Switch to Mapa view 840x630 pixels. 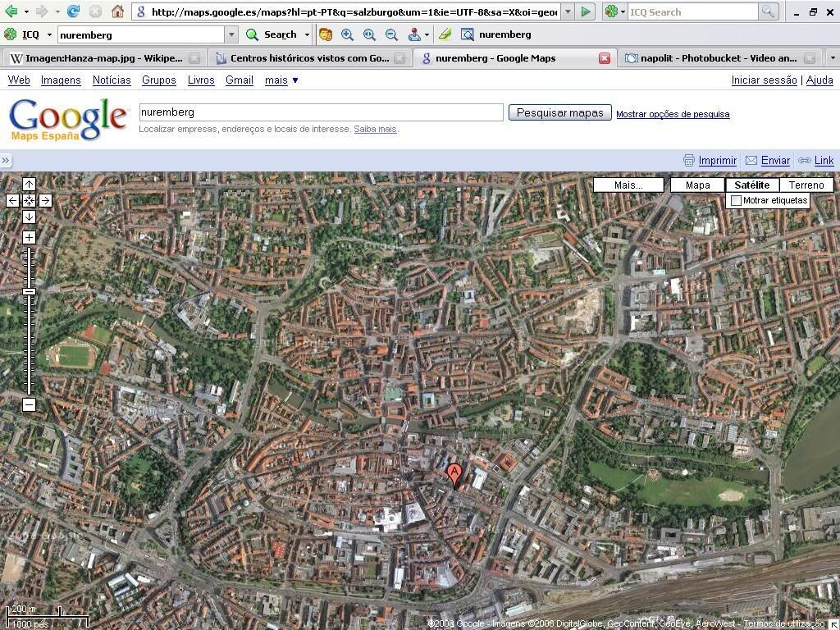697,185
